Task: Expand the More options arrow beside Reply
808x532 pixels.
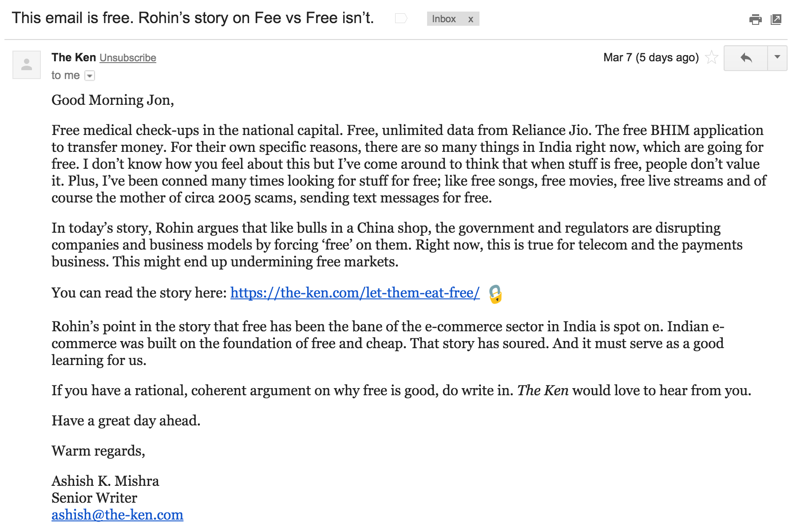Action: (777, 58)
